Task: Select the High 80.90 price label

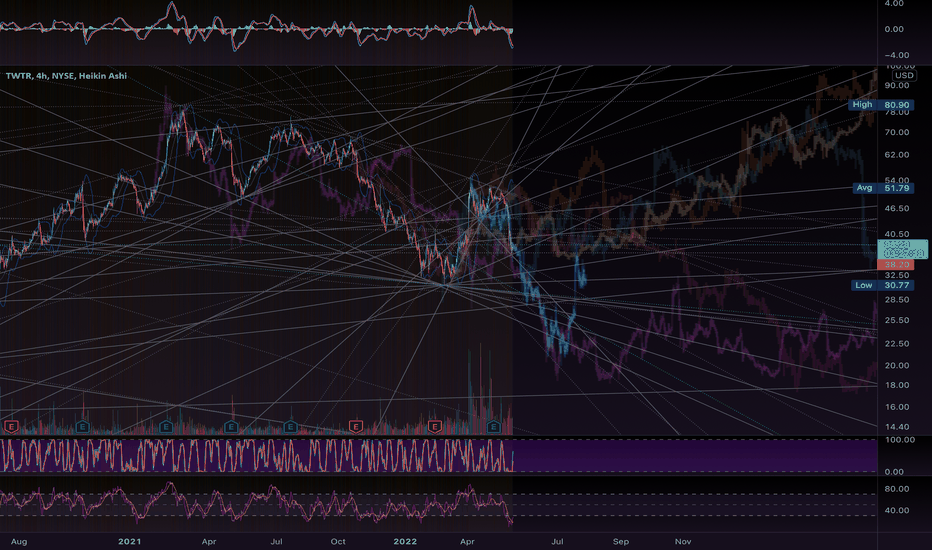Action: (881, 105)
